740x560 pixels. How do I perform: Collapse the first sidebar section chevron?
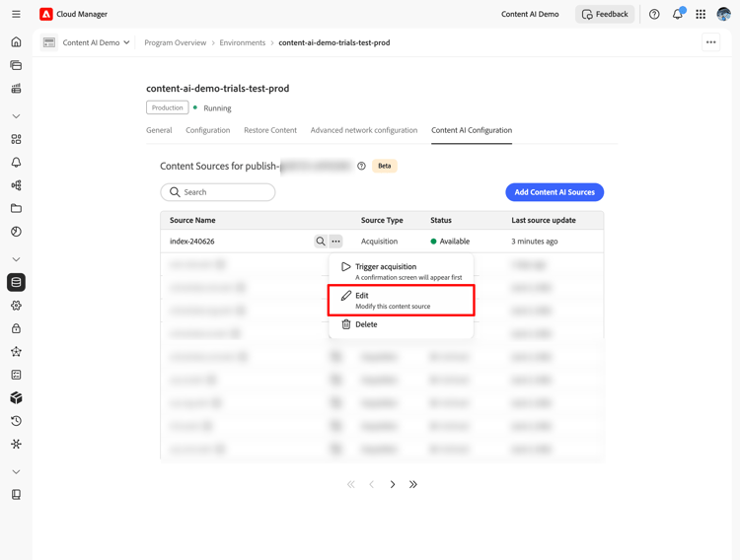point(16,116)
